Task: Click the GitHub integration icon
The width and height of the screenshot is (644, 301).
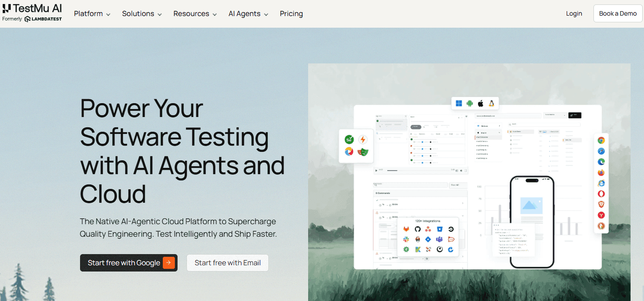Action: (x=418, y=229)
